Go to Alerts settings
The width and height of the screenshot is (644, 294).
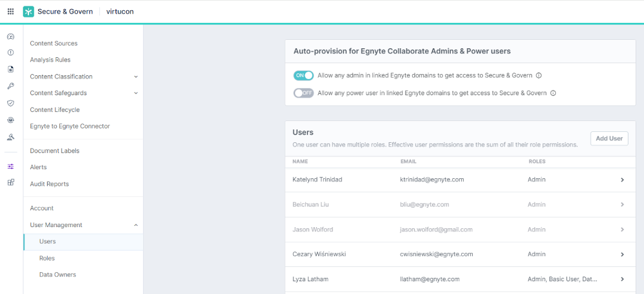pos(38,167)
